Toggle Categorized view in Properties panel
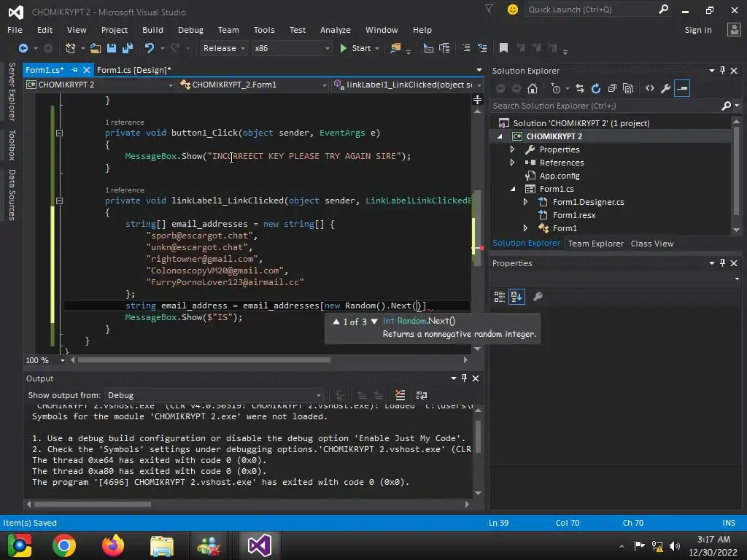Viewport: 747px width, 560px height. click(x=499, y=297)
